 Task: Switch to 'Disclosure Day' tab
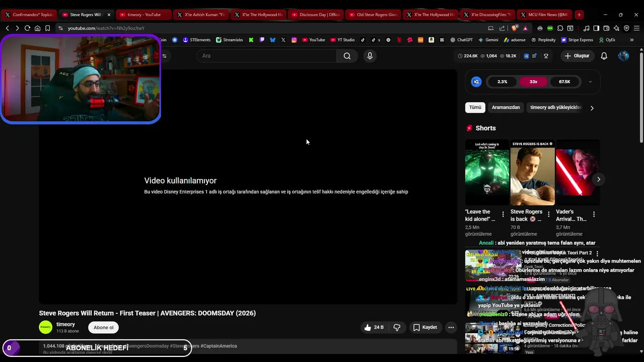(315, 15)
